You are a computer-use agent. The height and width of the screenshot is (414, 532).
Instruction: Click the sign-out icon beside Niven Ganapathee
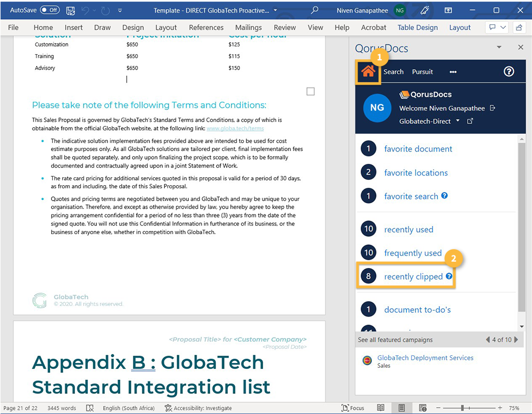(493, 108)
